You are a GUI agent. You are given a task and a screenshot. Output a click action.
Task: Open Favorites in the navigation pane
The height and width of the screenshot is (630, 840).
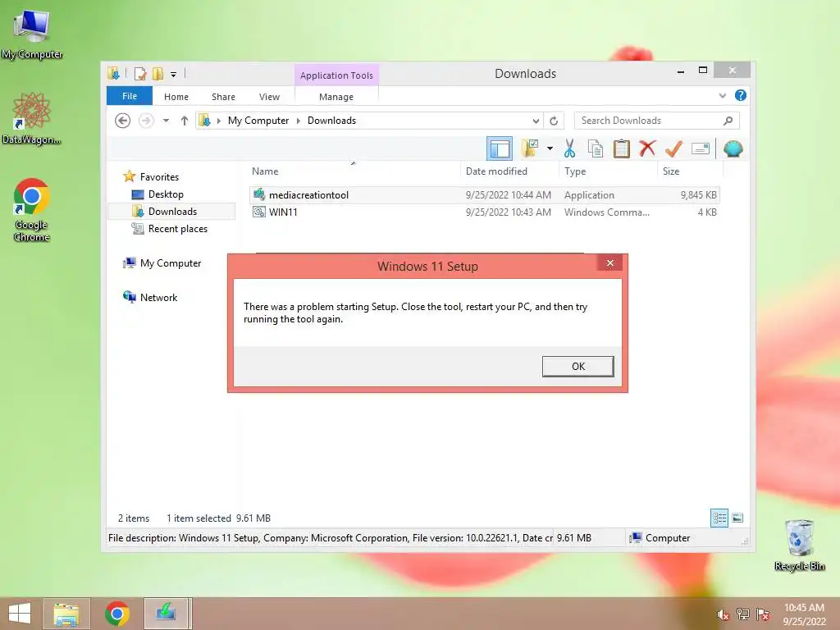point(159,177)
